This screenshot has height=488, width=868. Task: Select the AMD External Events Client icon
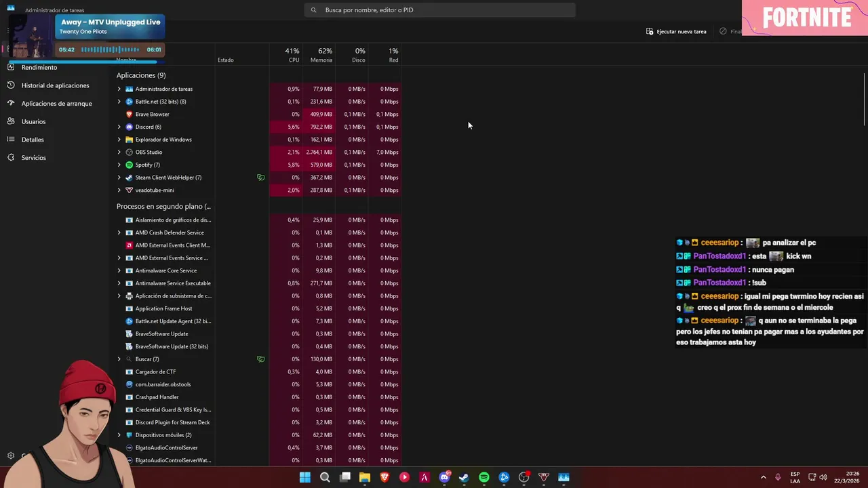[x=130, y=245]
